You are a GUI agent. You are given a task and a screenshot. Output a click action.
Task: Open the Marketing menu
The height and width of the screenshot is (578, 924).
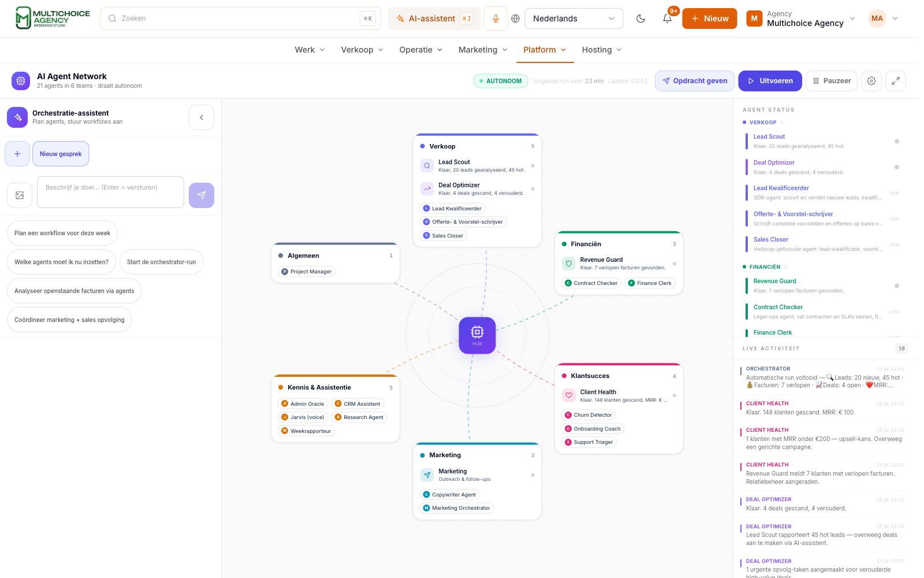pos(483,50)
